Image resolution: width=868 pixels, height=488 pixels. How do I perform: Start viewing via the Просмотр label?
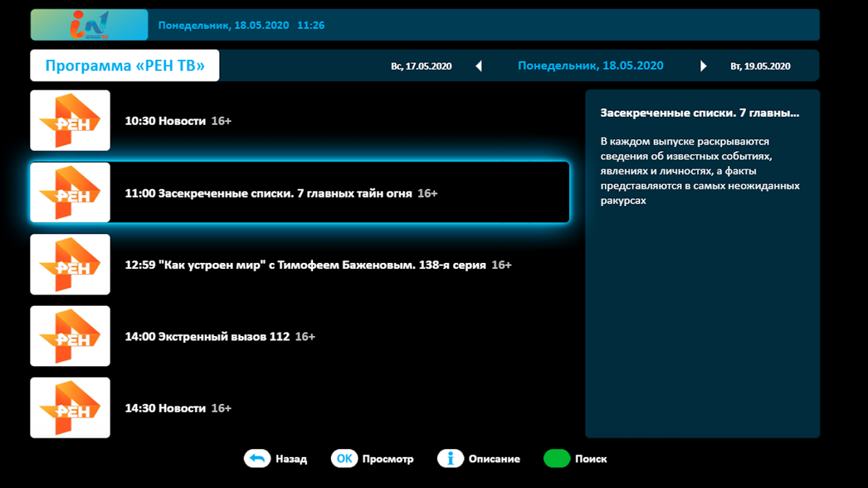pos(388,459)
